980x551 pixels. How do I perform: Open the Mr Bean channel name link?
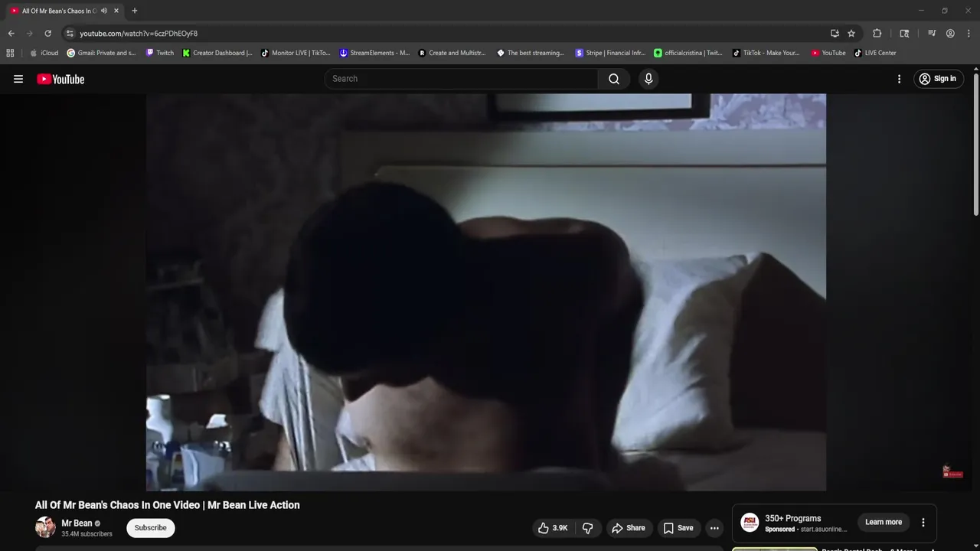[x=77, y=523]
